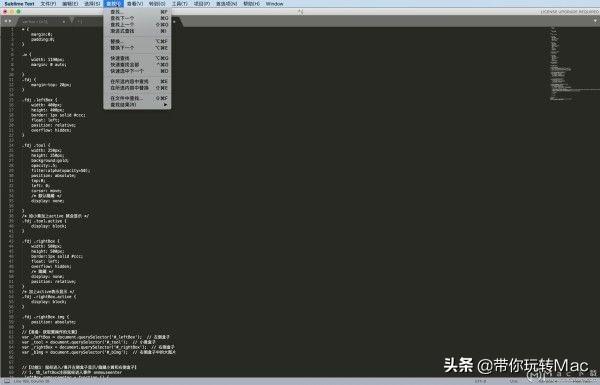Image resolution: width=600 pixels, height=385 pixels.
Task: Toggle the sidebar icon in the status bar
Action: click(7, 381)
